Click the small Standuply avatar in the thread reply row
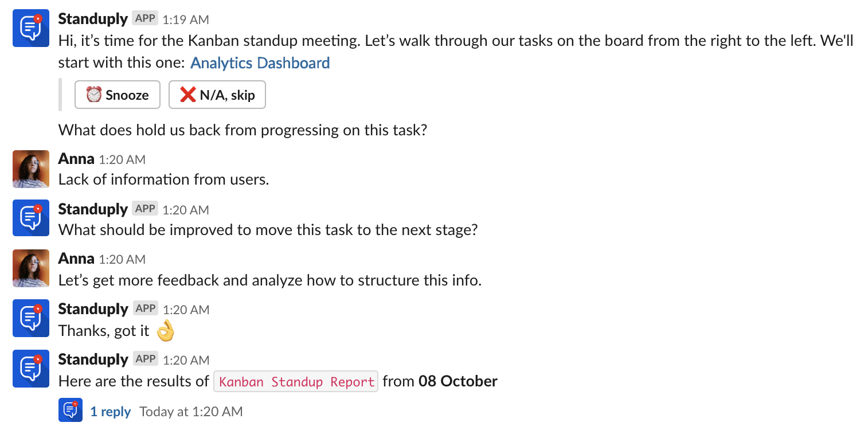The image size is (868, 438). (x=71, y=410)
